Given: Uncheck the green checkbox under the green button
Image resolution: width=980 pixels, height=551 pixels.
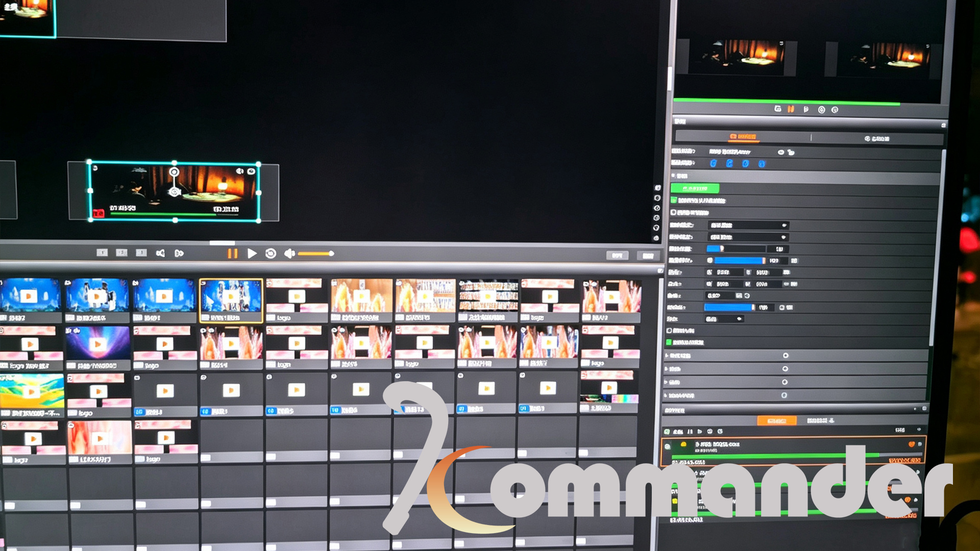Looking at the screenshot, I should (x=674, y=201).
